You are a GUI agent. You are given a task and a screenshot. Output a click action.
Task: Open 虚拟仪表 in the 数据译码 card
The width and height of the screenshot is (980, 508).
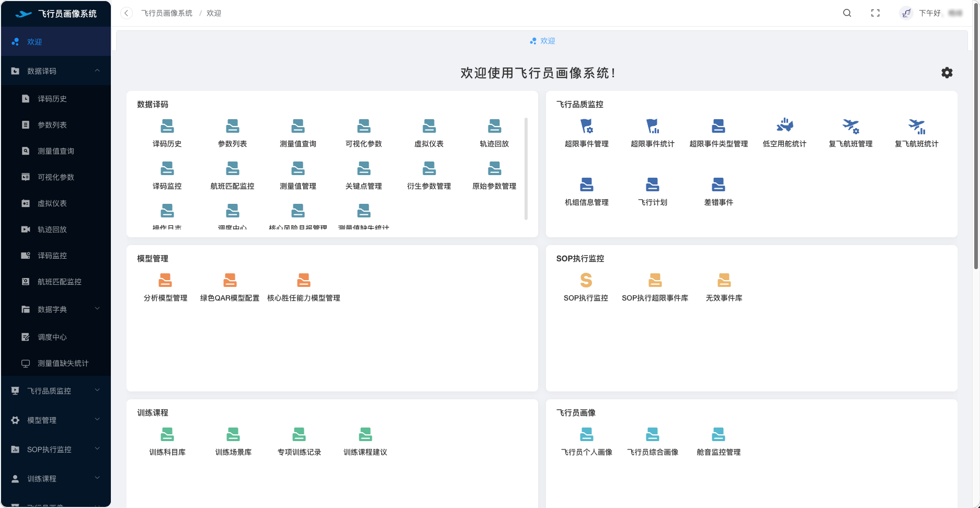pyautogui.click(x=429, y=125)
